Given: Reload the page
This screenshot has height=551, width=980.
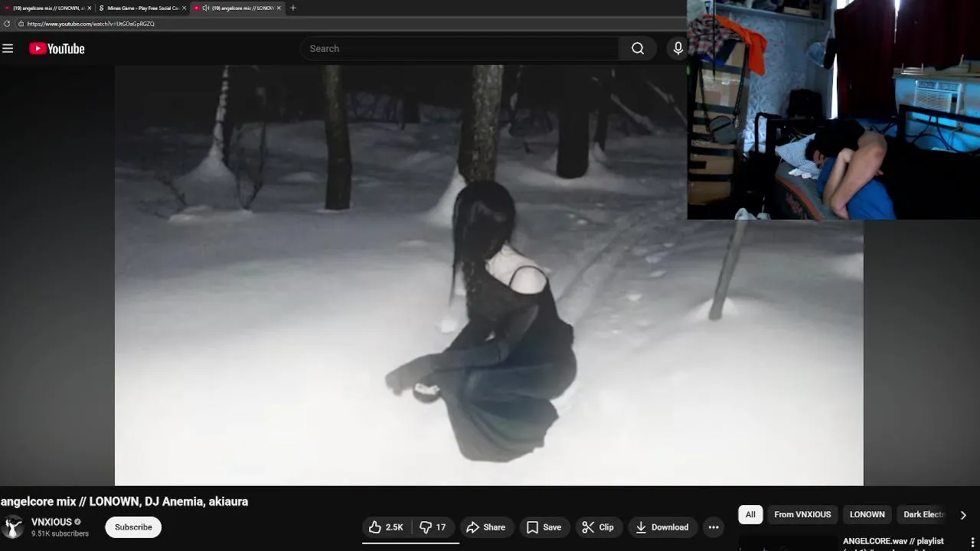Looking at the screenshot, I should coord(7,24).
